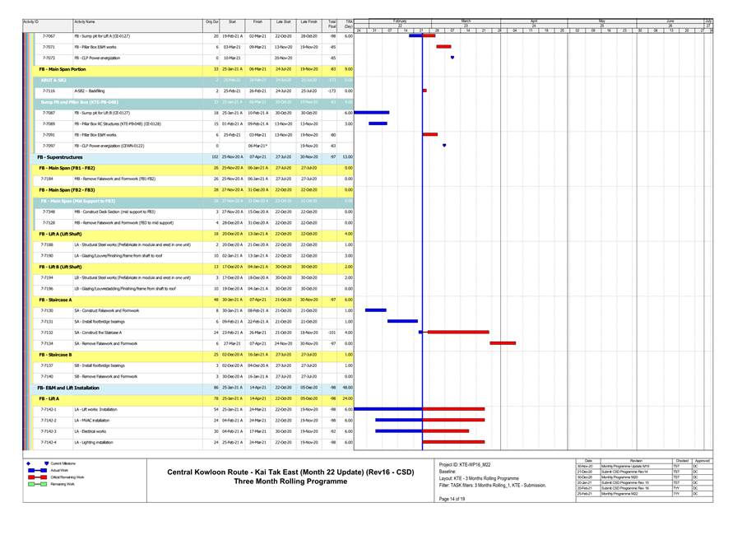Select the blue bar for activity 7-7131
The height and width of the screenshot is (535, 756).
click(x=402, y=321)
